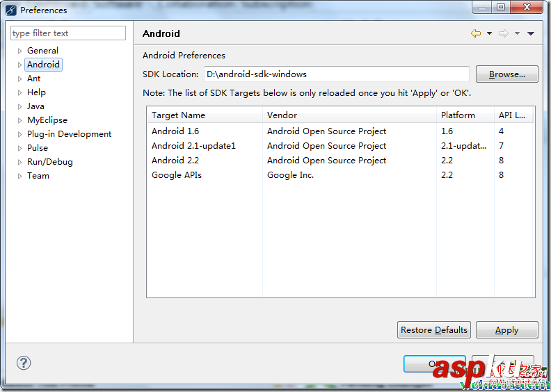
Task: Select the Android preferences category
Action: [43, 65]
